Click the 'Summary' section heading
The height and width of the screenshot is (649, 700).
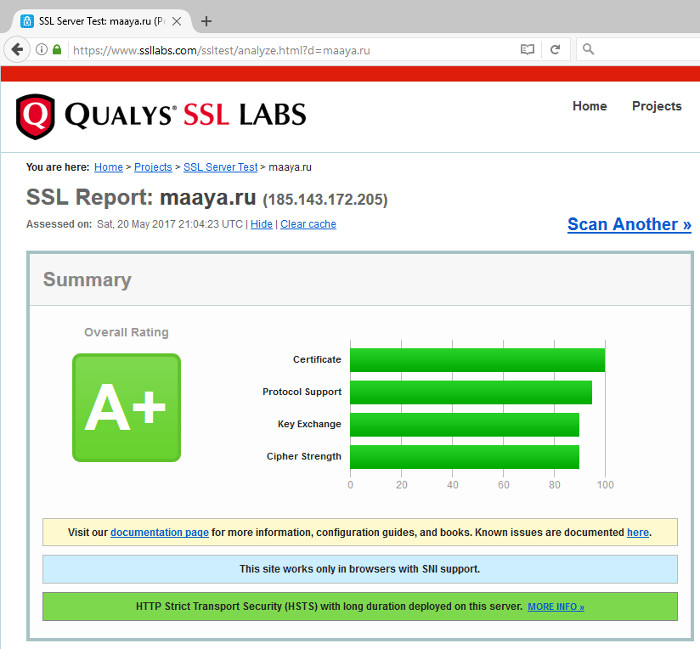(x=87, y=280)
